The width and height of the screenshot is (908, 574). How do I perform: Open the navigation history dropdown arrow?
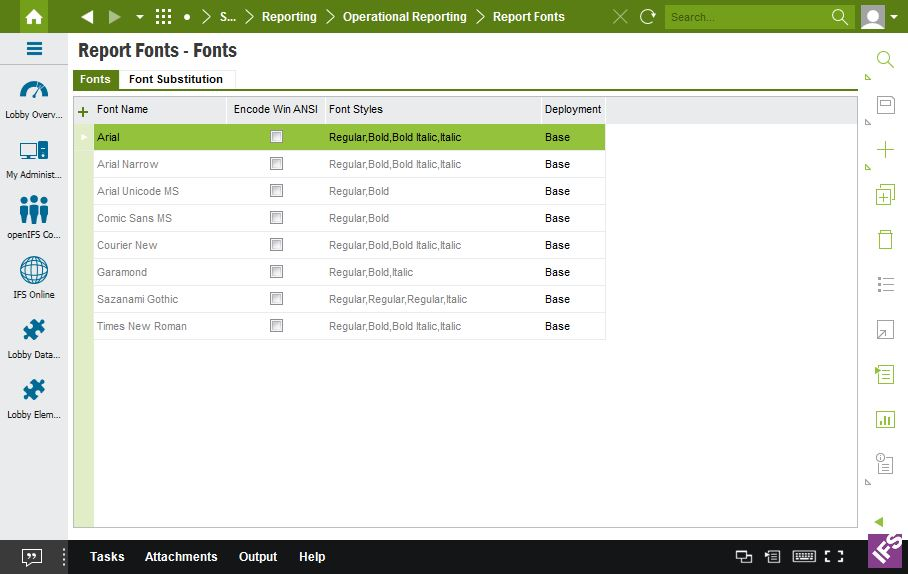(140, 17)
